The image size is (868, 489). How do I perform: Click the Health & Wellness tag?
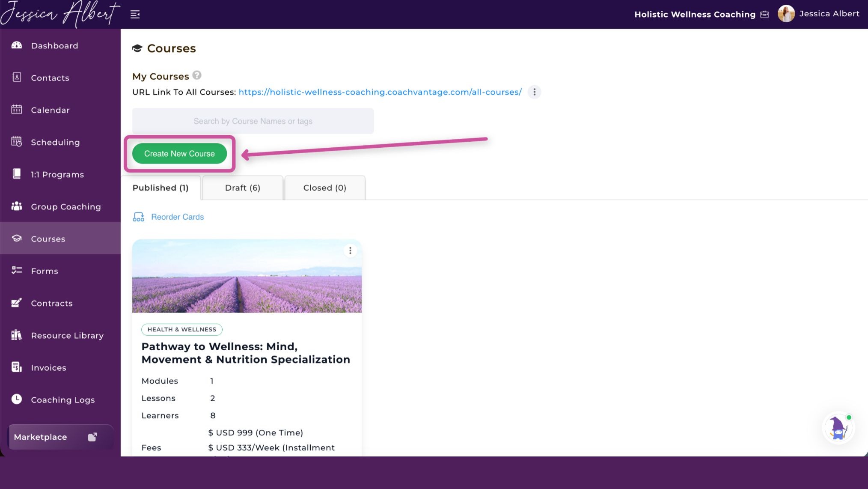(182, 329)
